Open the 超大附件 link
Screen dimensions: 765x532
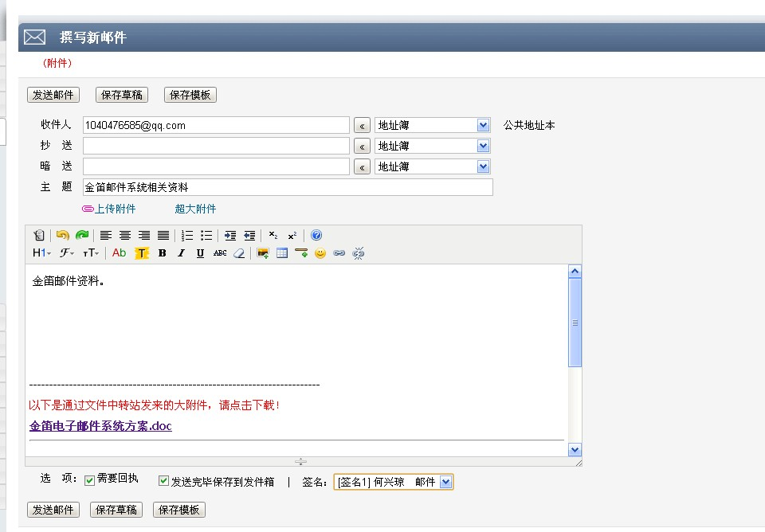[196, 209]
